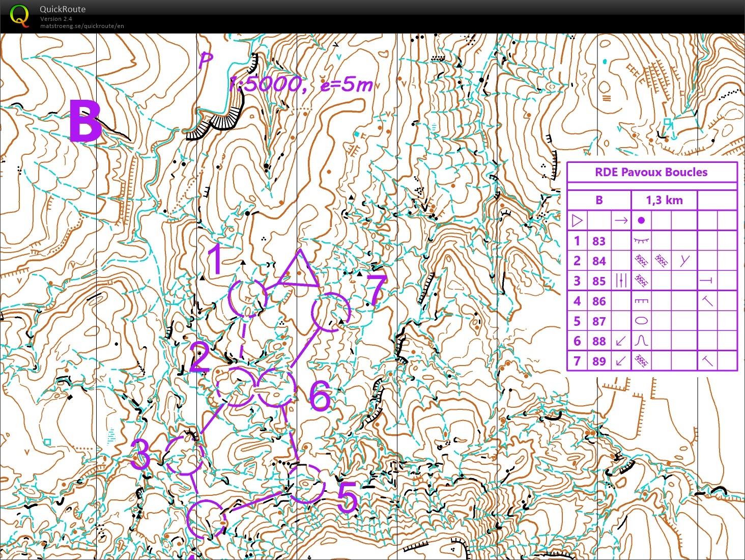Click row number '1' in the control table
Viewport: 745px width, 560px height.
tap(577, 241)
